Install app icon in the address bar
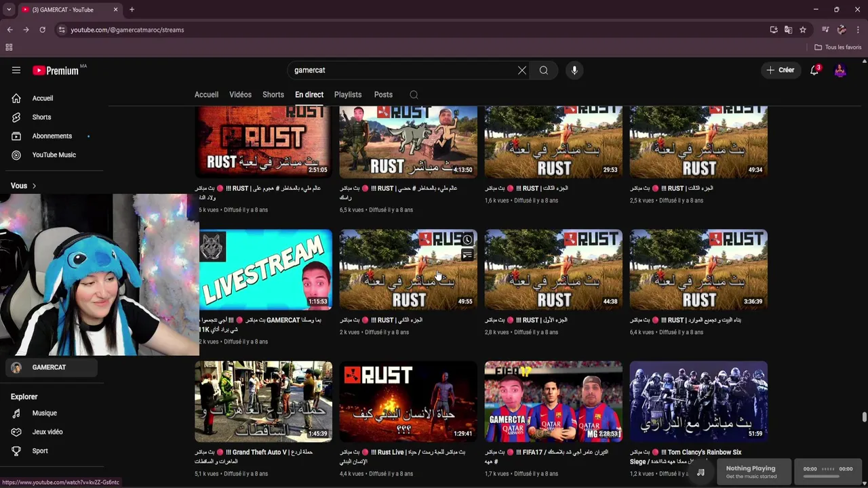 [x=774, y=30]
